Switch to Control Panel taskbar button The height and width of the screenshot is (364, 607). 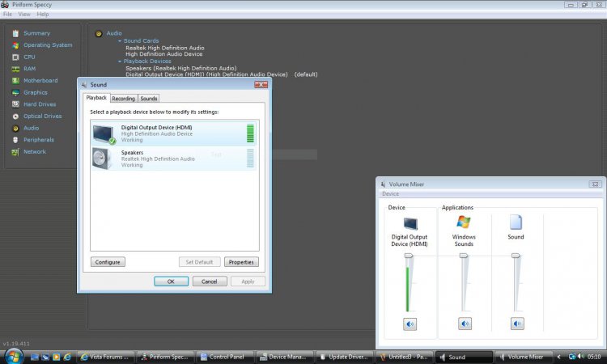pyautogui.click(x=225, y=357)
